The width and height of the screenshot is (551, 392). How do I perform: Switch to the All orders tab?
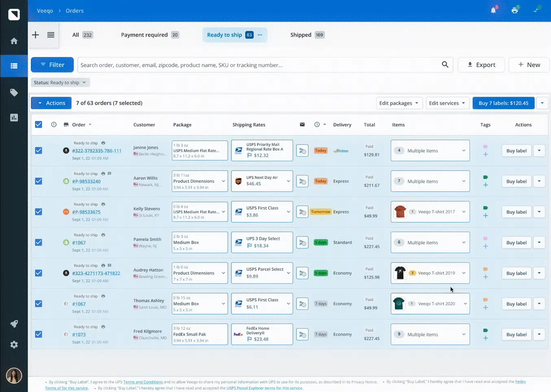click(x=83, y=35)
